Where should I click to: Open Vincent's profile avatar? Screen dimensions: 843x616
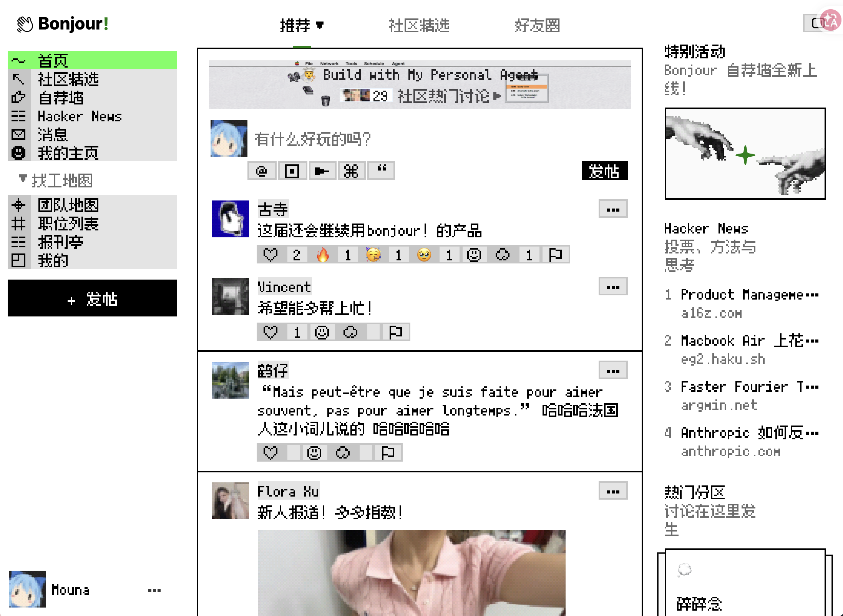231,296
